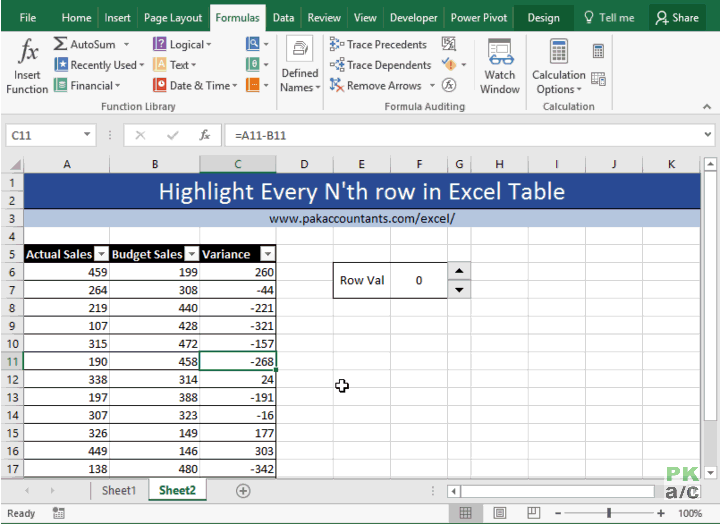Click the formula bar input field
Viewport: 720px width, 524px height.
click(464, 135)
